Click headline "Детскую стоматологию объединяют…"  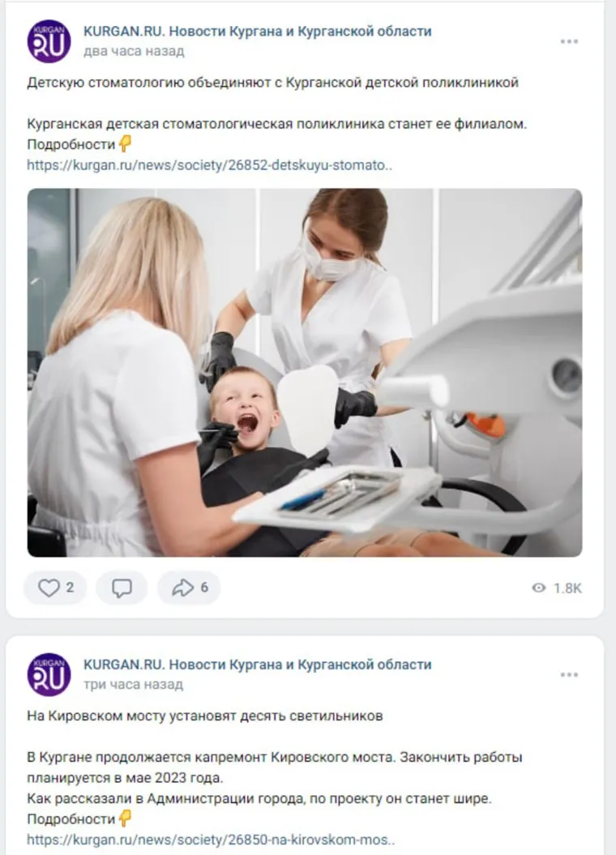click(x=272, y=82)
